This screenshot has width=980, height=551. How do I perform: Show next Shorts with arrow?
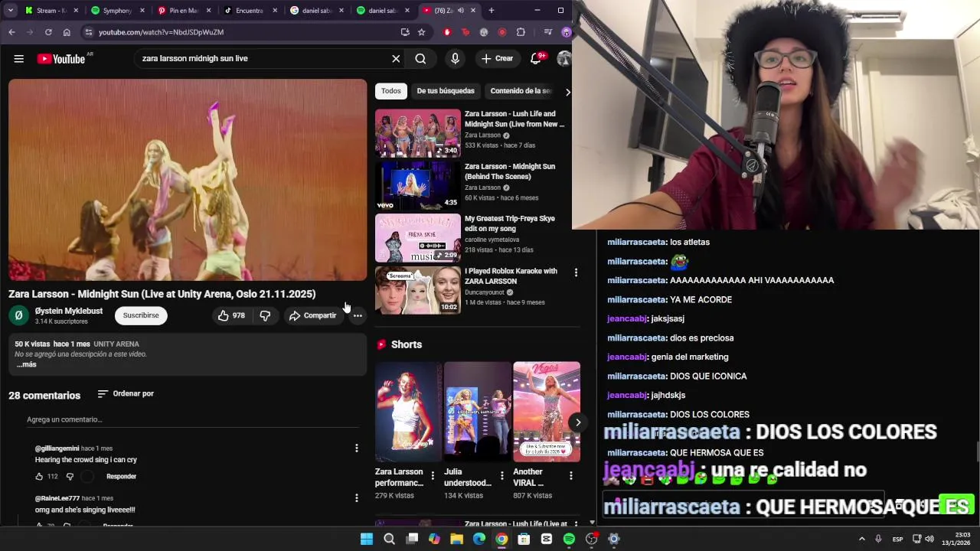pyautogui.click(x=578, y=422)
